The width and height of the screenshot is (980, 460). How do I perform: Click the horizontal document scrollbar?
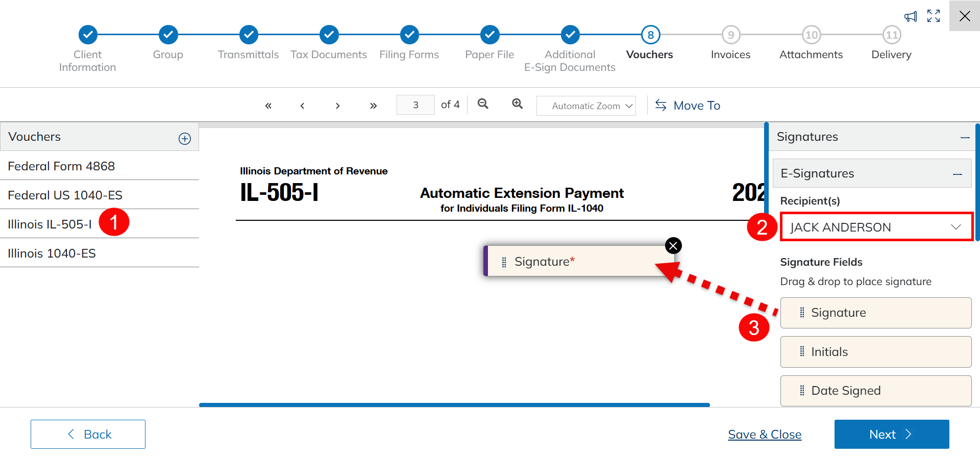click(454, 405)
